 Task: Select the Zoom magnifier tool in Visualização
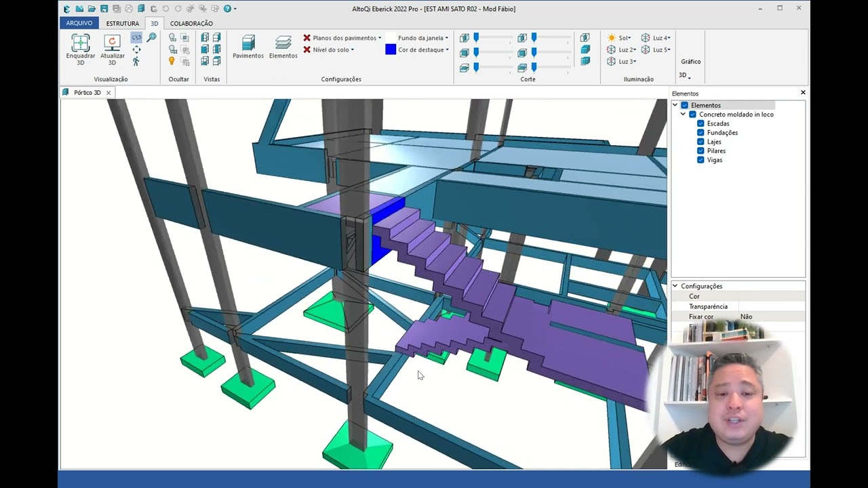(x=151, y=38)
